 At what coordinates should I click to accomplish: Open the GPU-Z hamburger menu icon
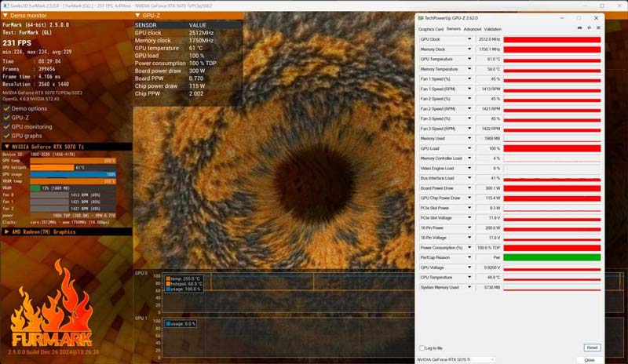(x=598, y=28)
